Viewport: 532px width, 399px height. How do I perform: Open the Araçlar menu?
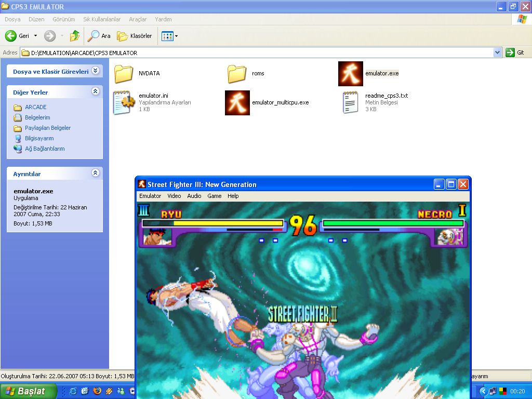coord(138,19)
